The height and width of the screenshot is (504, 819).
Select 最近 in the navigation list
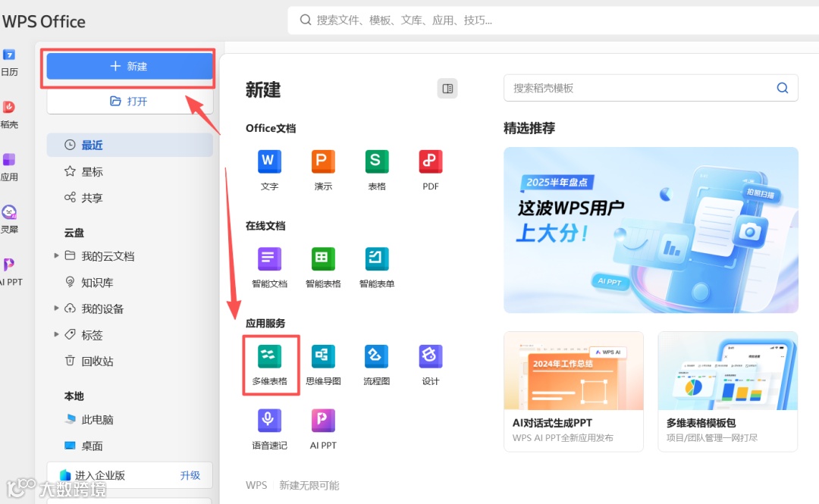coord(130,145)
